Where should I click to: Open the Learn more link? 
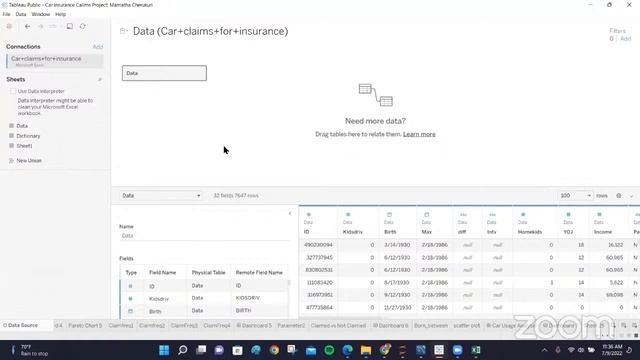tap(419, 134)
